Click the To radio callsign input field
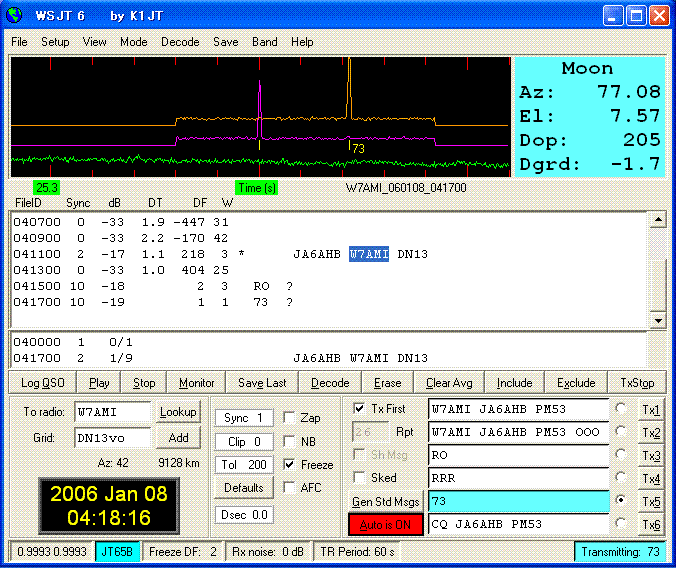This screenshot has height=568, width=676. [x=113, y=411]
